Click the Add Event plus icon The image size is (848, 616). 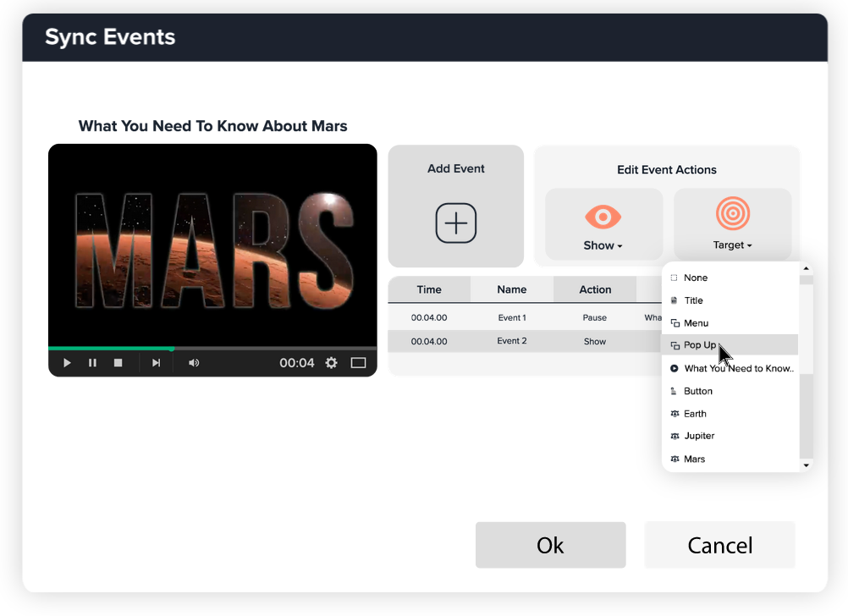point(456,224)
